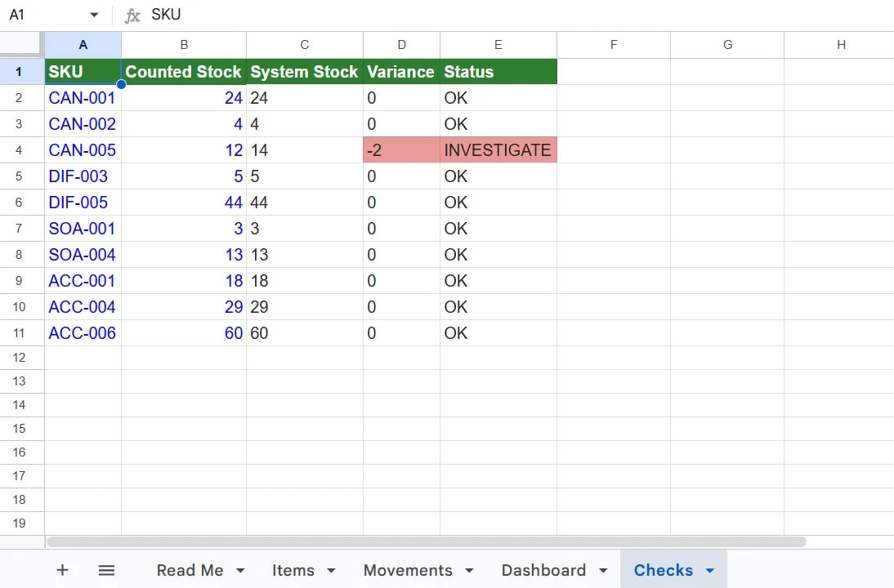Select Counted Stock value 44 in column B
Screen dimensions: 894x588
(184, 203)
